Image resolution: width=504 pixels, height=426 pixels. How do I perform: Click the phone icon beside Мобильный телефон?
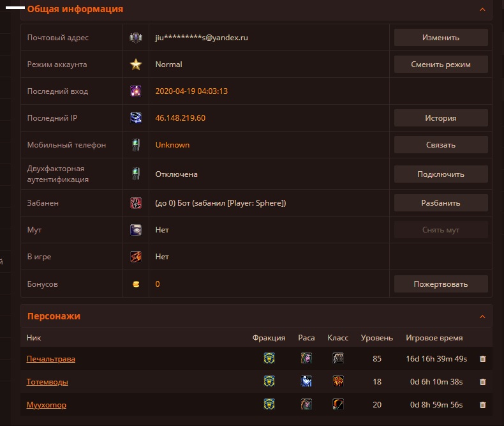click(x=136, y=145)
